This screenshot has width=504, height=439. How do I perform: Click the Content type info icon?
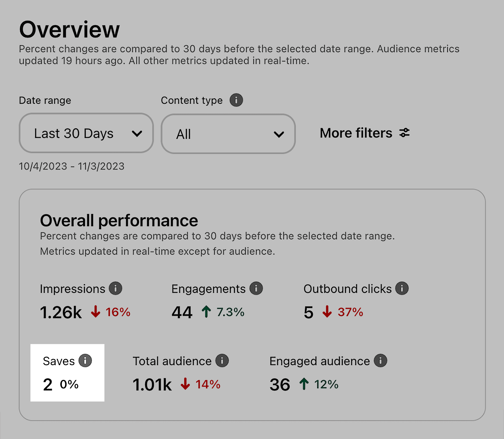(237, 100)
